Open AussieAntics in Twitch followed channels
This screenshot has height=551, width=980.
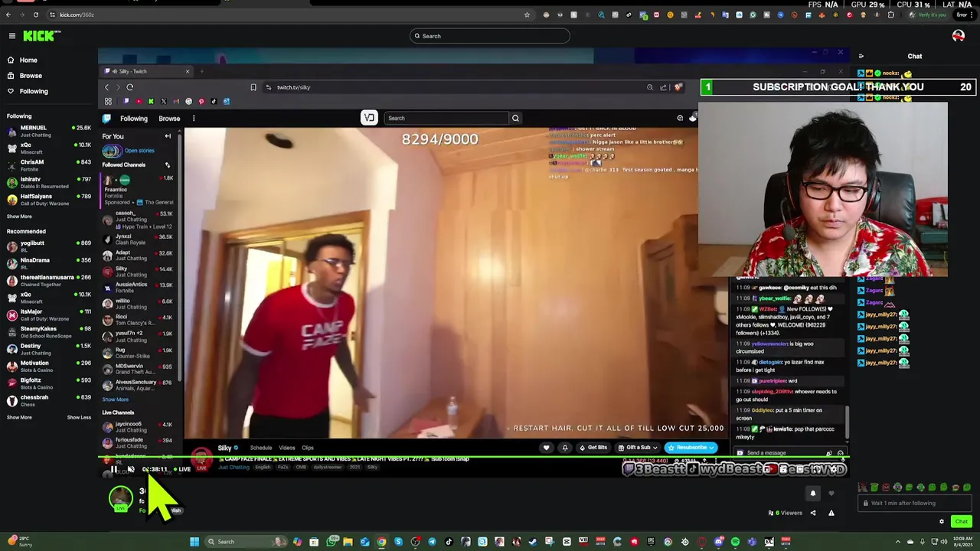coord(138,287)
